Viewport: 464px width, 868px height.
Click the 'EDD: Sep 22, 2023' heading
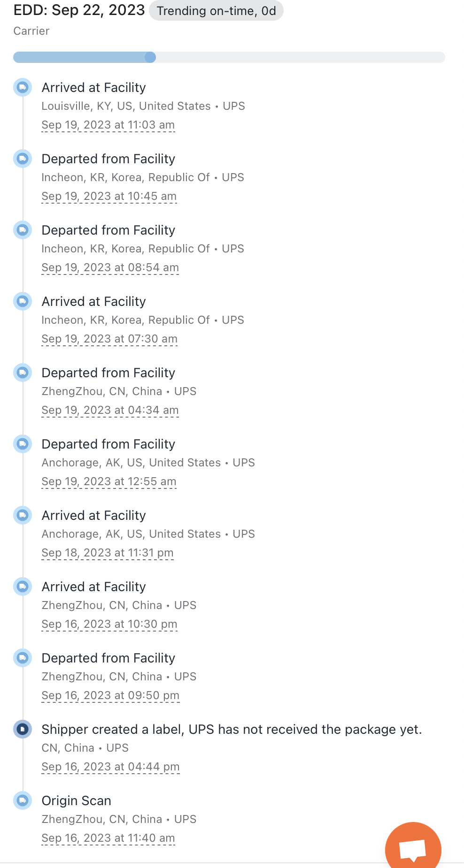79,10
